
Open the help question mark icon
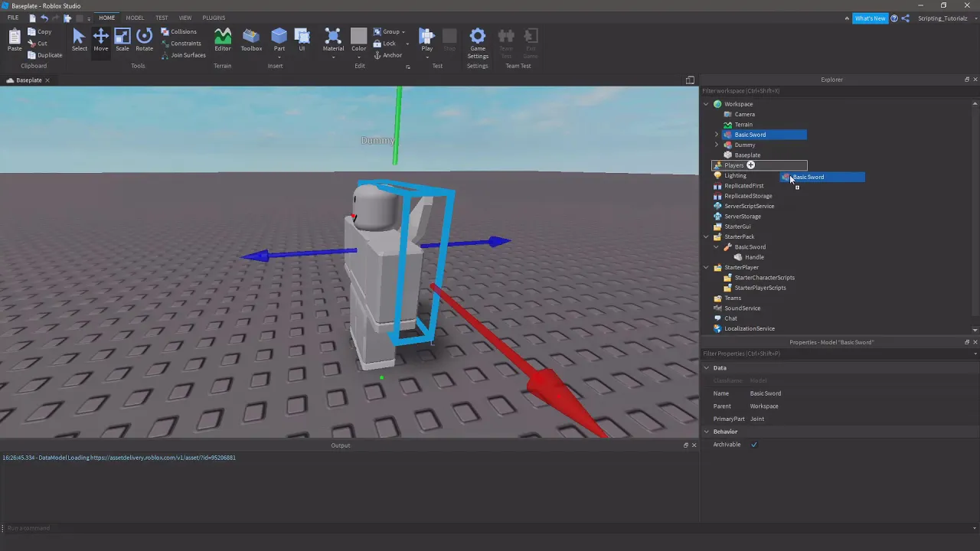(x=894, y=18)
